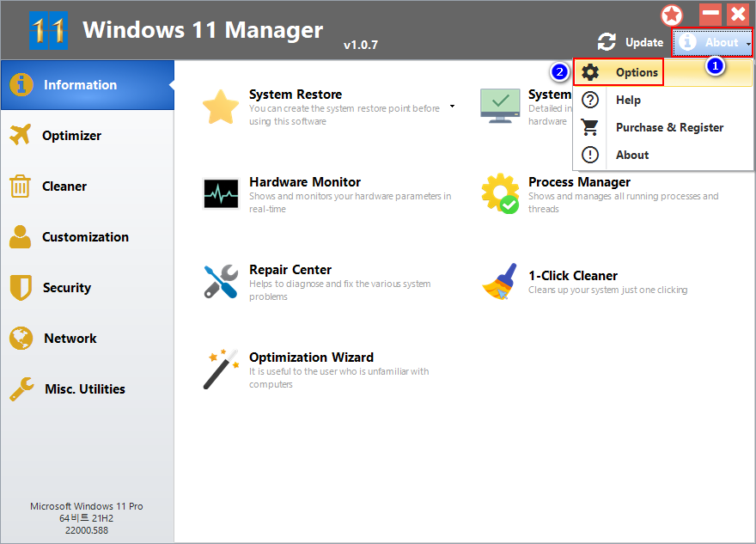Viewport: 756px width, 544px height.
Task: Open Purchase & Register menu entry
Action: point(662,127)
